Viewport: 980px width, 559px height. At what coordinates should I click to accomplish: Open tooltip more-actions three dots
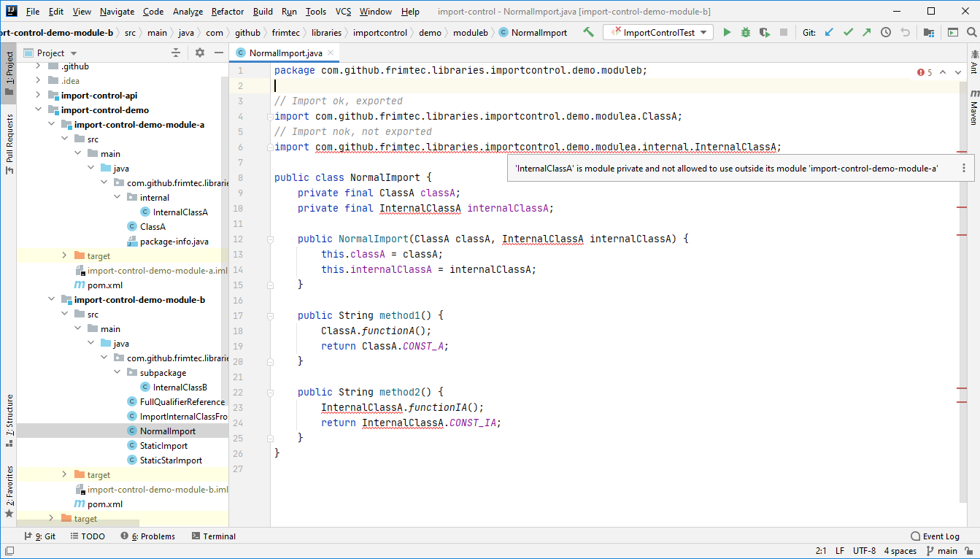point(963,168)
